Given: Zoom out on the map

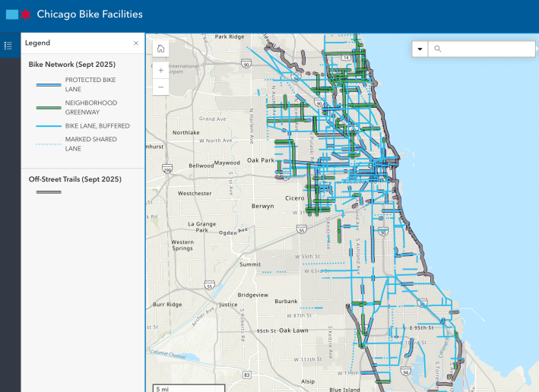Looking at the screenshot, I should point(160,87).
